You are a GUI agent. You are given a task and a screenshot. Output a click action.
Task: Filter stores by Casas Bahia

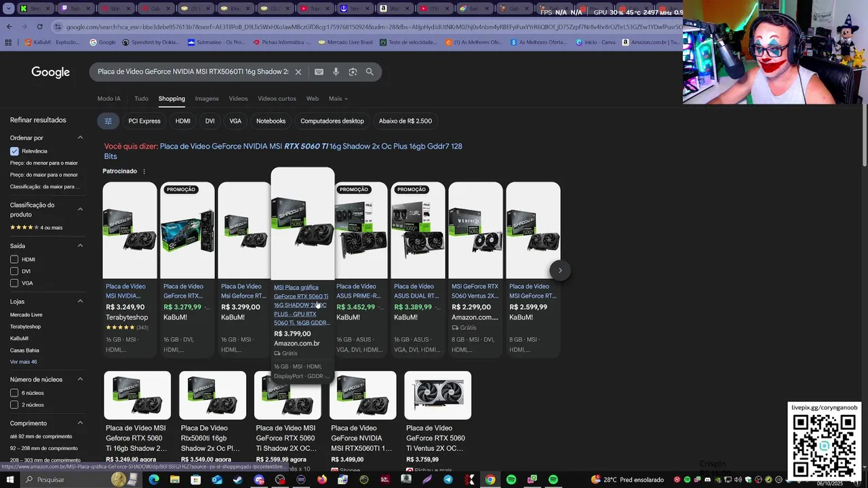tap(24, 350)
